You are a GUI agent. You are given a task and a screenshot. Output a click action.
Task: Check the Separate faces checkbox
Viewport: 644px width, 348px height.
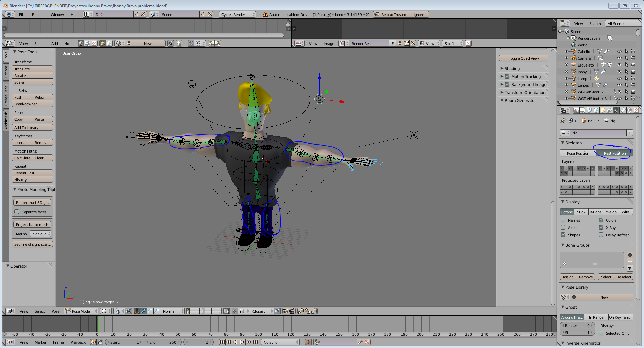[x=17, y=212]
